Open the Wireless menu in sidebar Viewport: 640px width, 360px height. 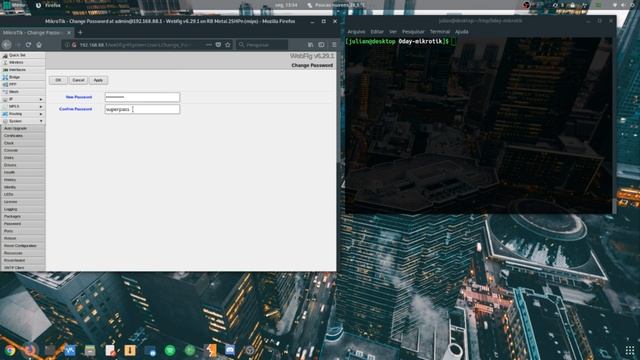pyautogui.click(x=22, y=62)
